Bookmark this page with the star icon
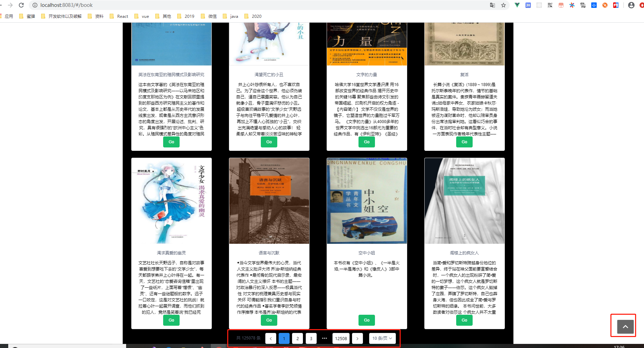644x348 pixels. click(503, 5)
